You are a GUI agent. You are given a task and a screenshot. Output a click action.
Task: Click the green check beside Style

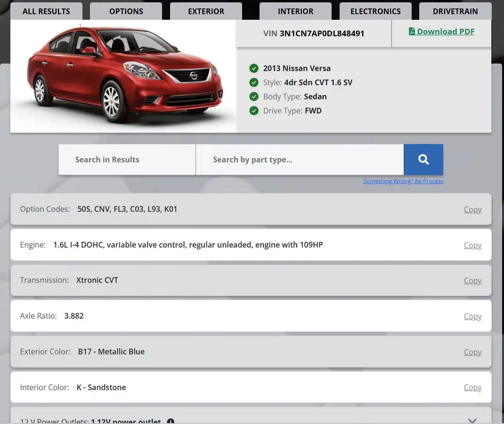tap(254, 82)
